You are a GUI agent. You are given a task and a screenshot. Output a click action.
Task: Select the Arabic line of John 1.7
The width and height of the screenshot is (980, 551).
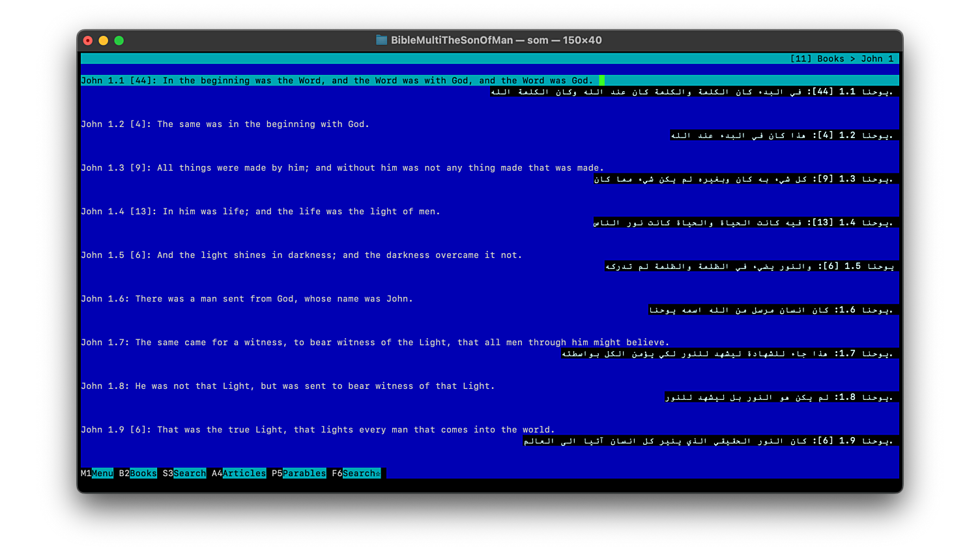click(x=728, y=354)
